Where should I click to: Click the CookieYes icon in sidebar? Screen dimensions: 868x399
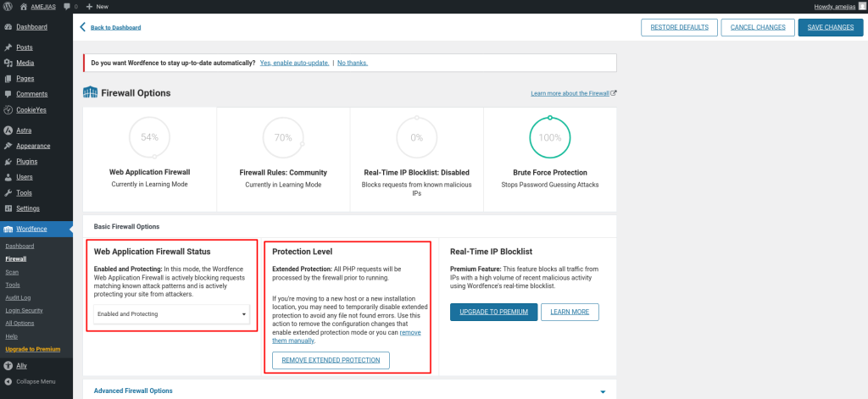(x=8, y=109)
